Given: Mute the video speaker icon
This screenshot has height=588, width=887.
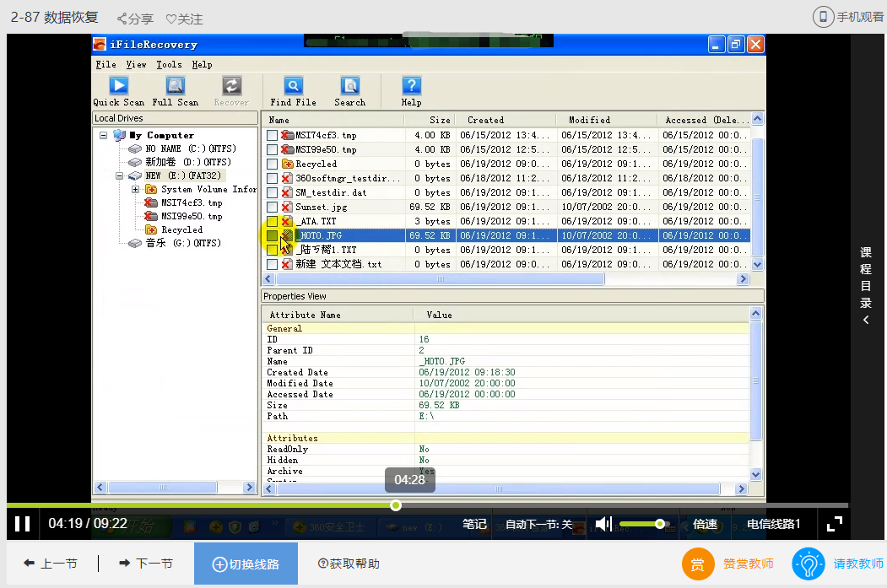Looking at the screenshot, I should tap(603, 524).
